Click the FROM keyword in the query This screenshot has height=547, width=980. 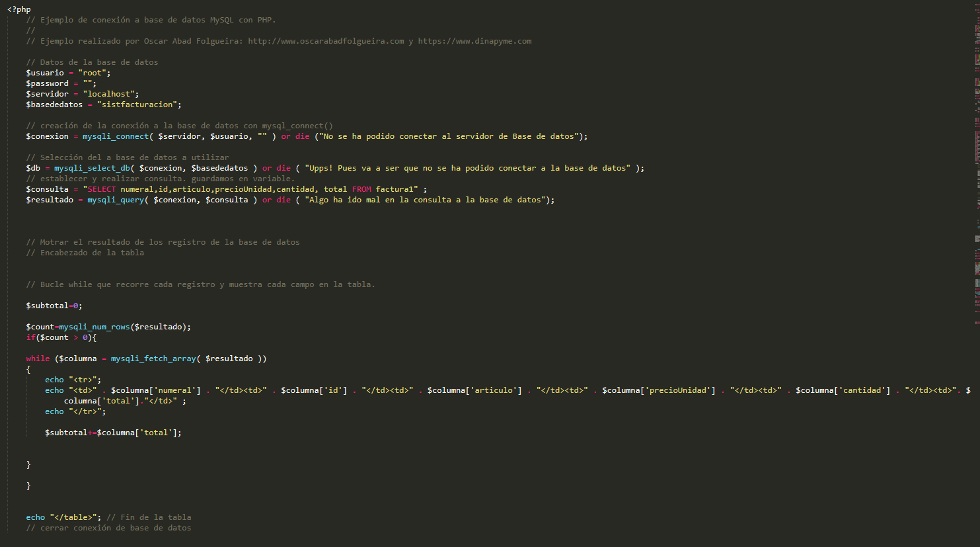click(361, 189)
